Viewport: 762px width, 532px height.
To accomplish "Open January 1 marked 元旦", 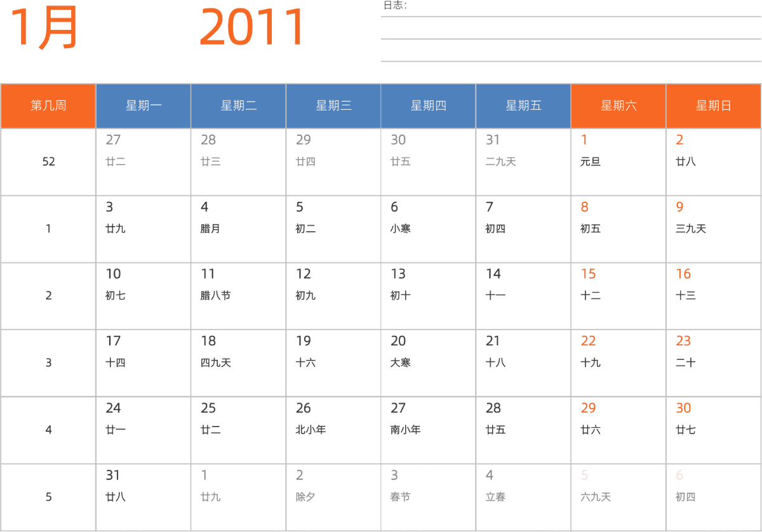I will point(618,162).
